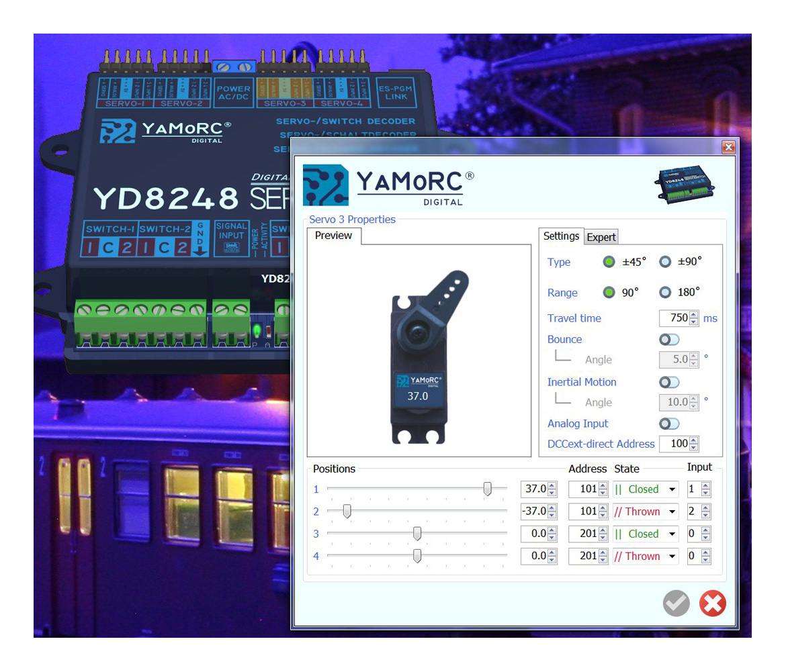
Task: Switch to the Expert tab
Action: pos(601,237)
